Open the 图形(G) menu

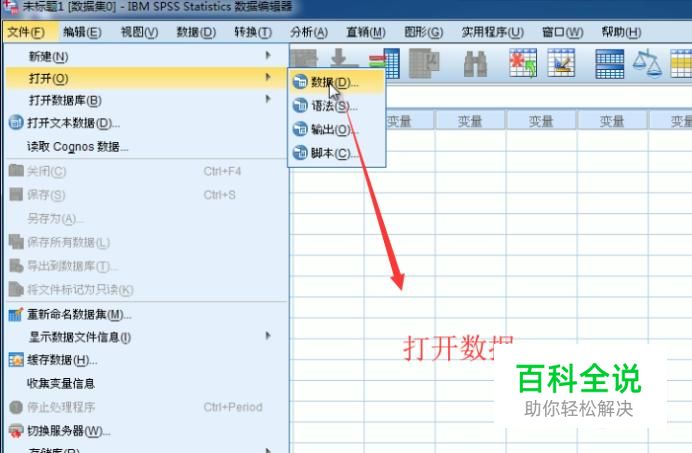[x=423, y=32]
